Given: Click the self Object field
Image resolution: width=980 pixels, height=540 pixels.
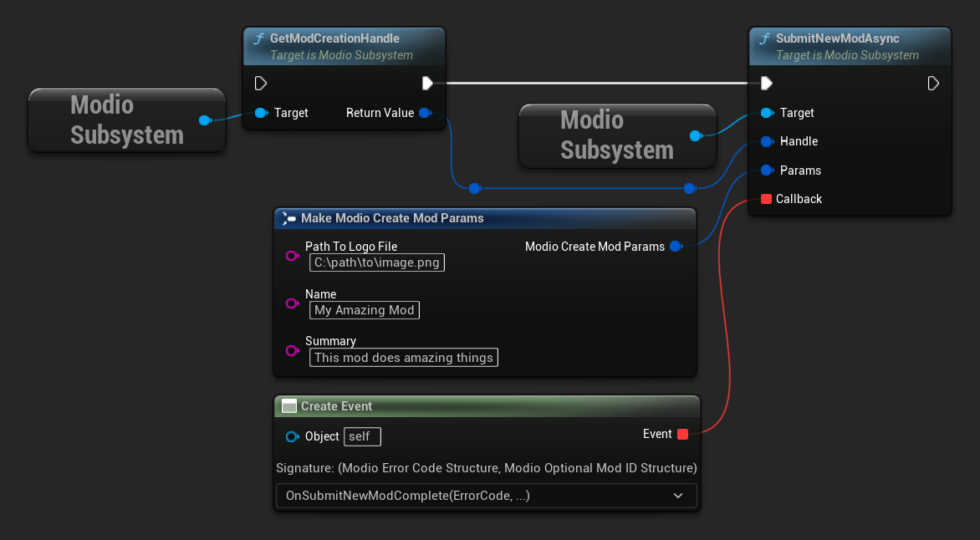Looking at the screenshot, I should 363,436.
